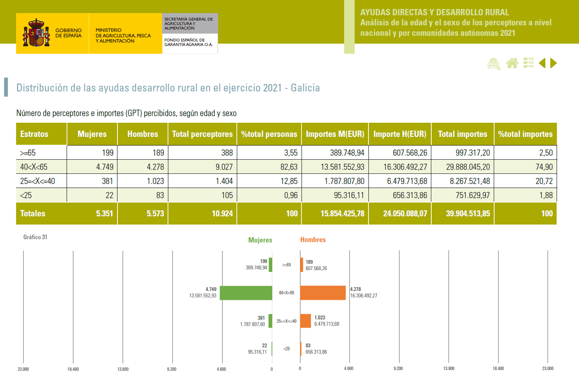Click the total 10.924 perceptores
This screenshot has width=579, height=392.
(222, 213)
